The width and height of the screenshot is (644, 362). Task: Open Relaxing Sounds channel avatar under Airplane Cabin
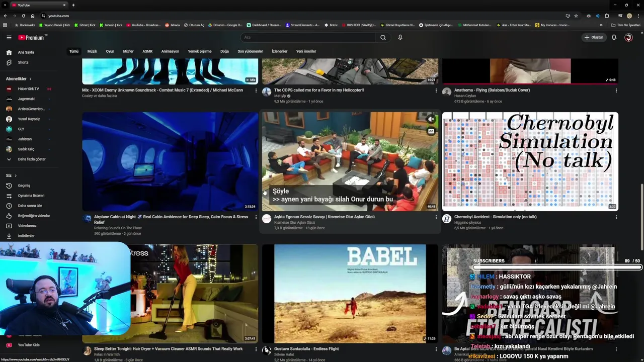[87, 219]
